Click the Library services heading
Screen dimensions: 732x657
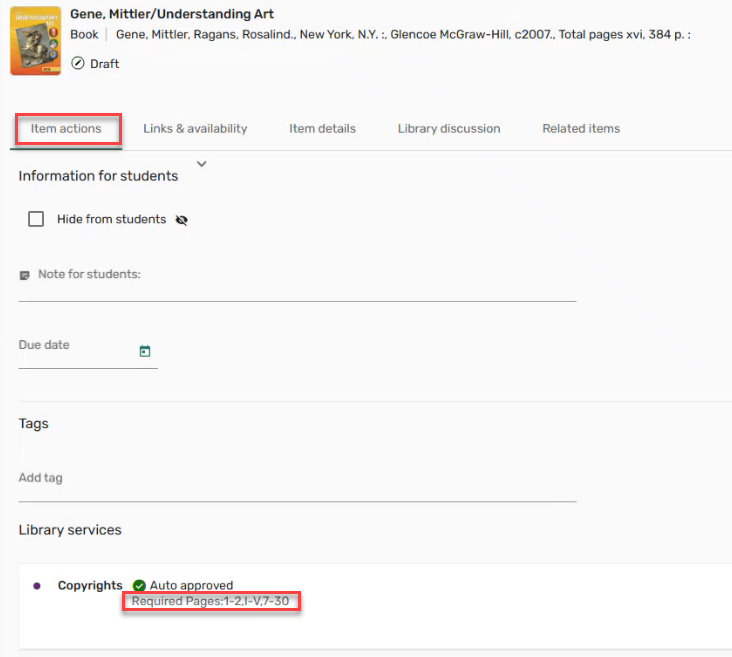pos(70,530)
